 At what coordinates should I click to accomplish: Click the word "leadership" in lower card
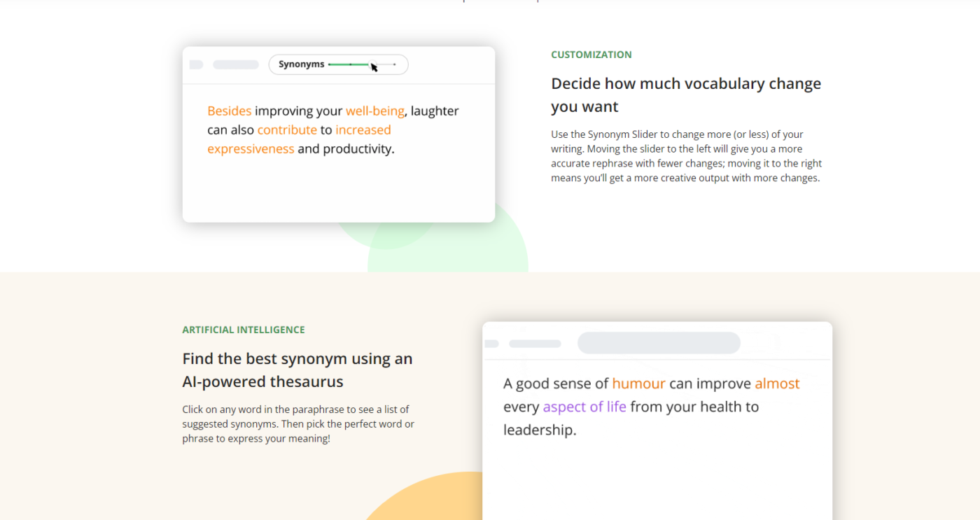click(538, 430)
